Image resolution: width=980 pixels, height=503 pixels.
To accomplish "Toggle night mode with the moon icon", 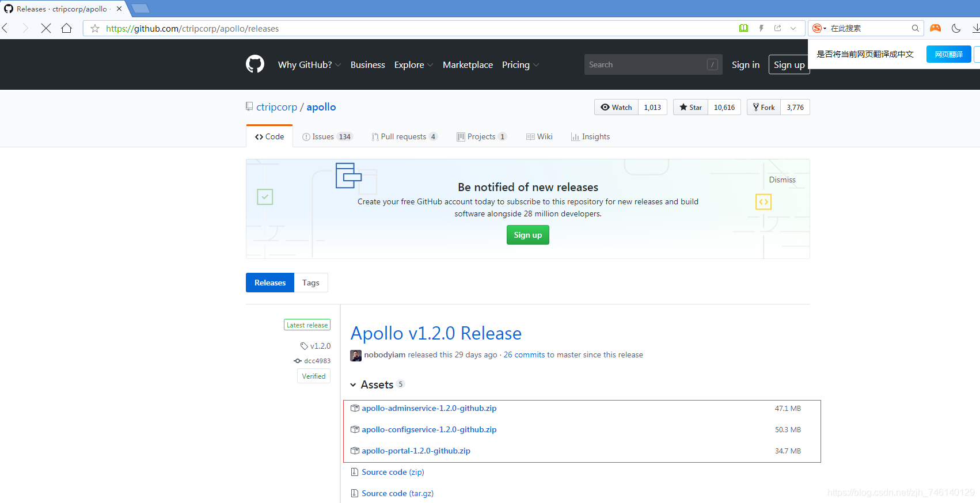I will pos(956,28).
